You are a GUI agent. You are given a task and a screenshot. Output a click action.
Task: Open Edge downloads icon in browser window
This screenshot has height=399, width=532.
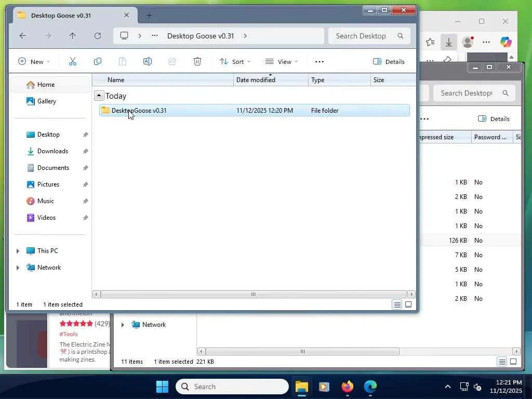tap(448, 42)
